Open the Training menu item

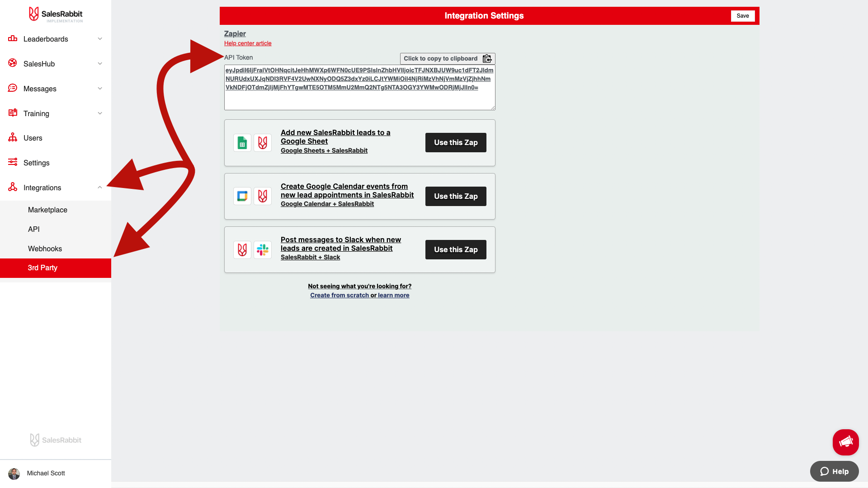pyautogui.click(x=56, y=113)
